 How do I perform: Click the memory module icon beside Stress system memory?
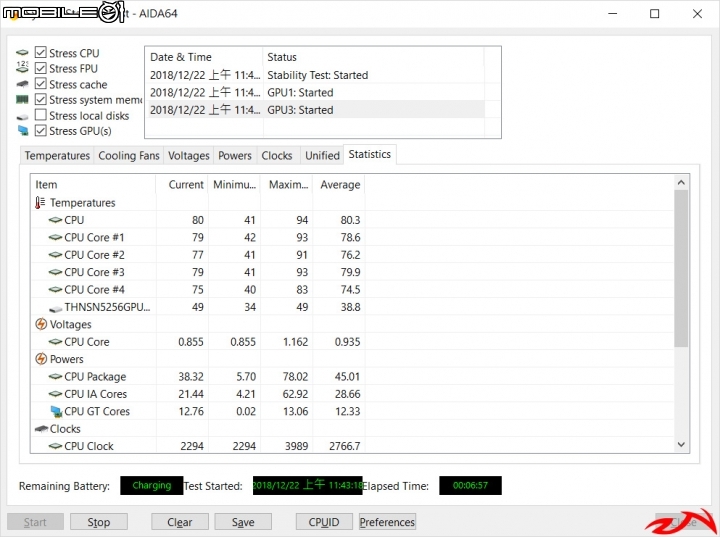(22, 100)
